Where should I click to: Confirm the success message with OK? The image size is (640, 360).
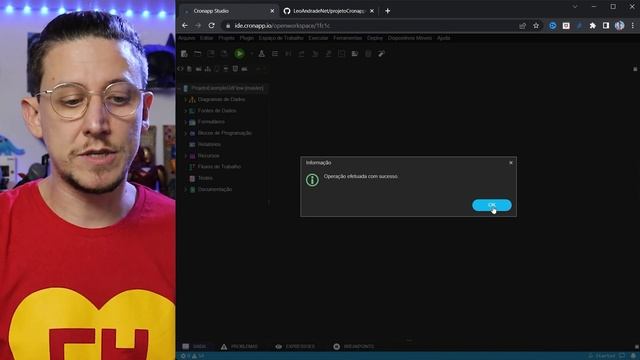point(491,205)
